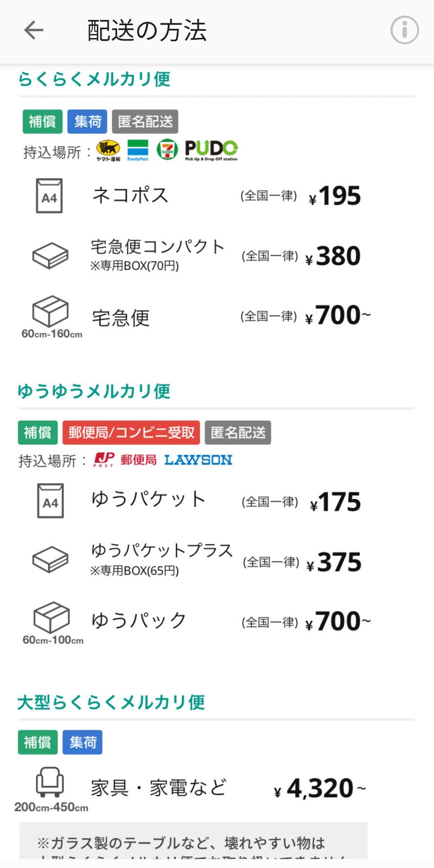Tap the back arrow icon
The width and height of the screenshot is (434, 868).
point(34,30)
